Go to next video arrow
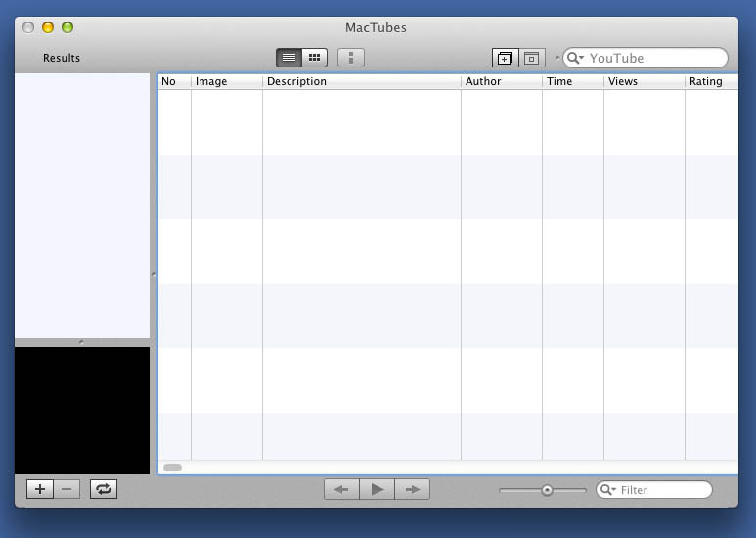This screenshot has height=538, width=756. [x=413, y=489]
